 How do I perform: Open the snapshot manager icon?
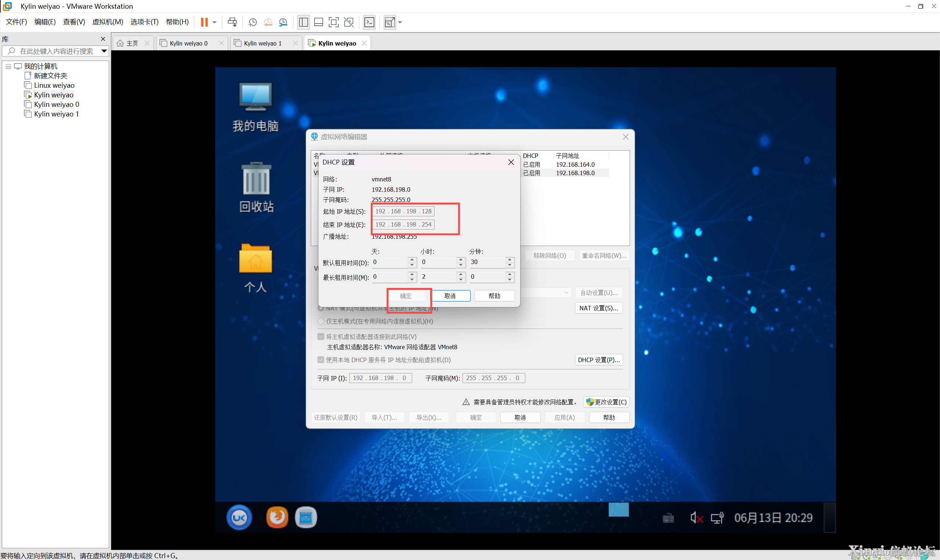coord(283,22)
